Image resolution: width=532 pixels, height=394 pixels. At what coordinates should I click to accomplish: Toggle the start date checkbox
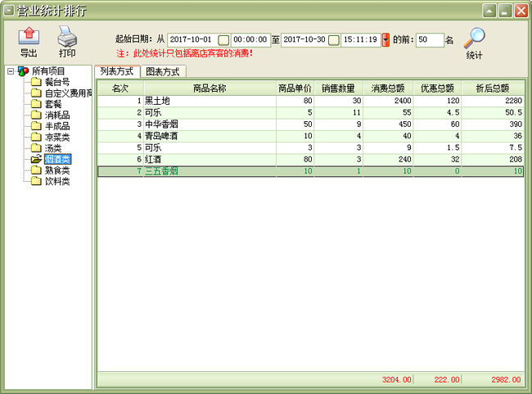click(223, 39)
